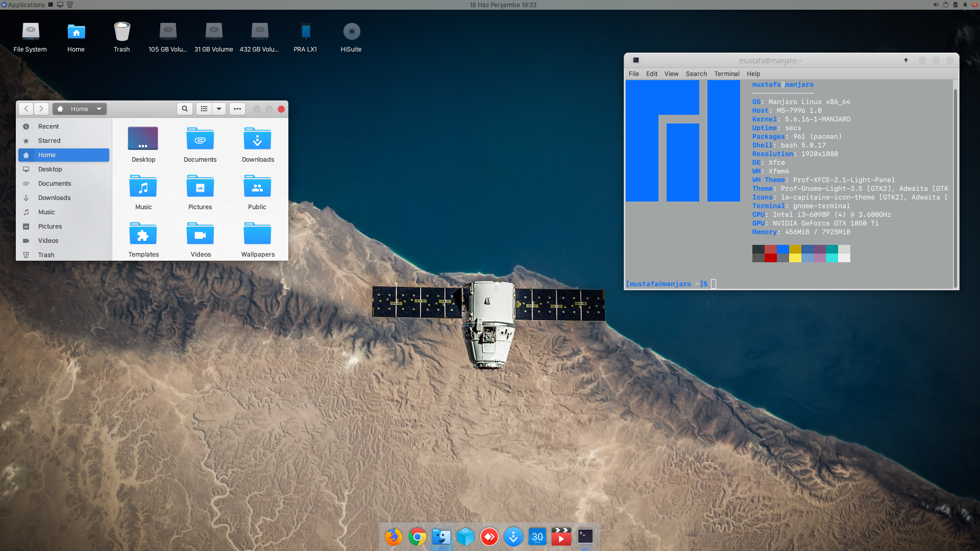Launch the terminal icon in dock
The width and height of the screenshot is (980, 551).
coord(585,536)
